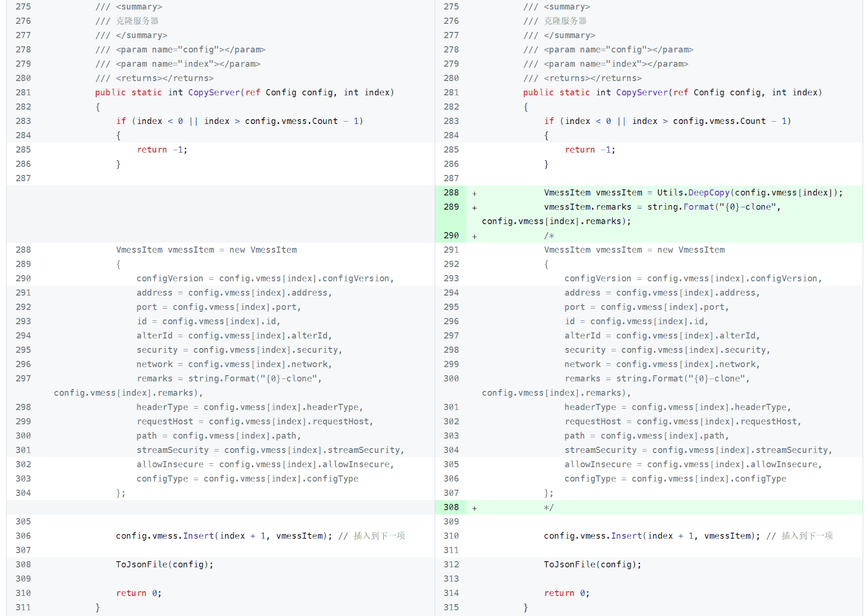Select green-highlighted line number 289
Image resolution: width=866 pixels, height=616 pixels.
point(451,207)
